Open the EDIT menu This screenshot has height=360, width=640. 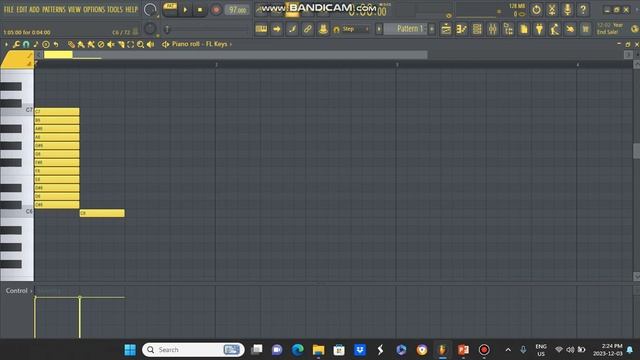pos(22,9)
